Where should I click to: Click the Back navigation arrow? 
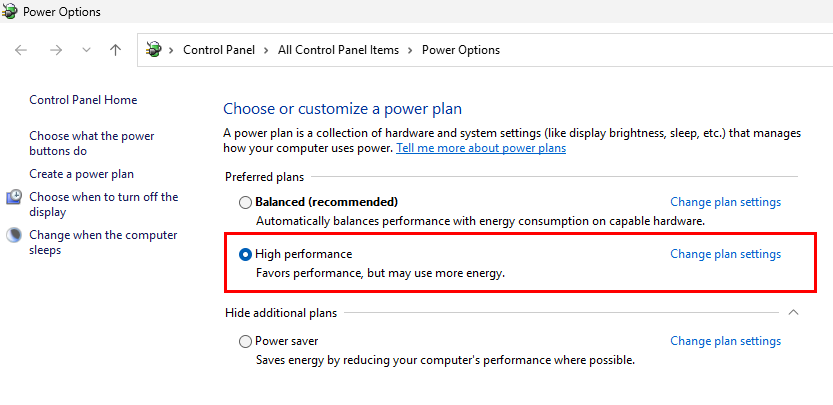pyautogui.click(x=21, y=50)
